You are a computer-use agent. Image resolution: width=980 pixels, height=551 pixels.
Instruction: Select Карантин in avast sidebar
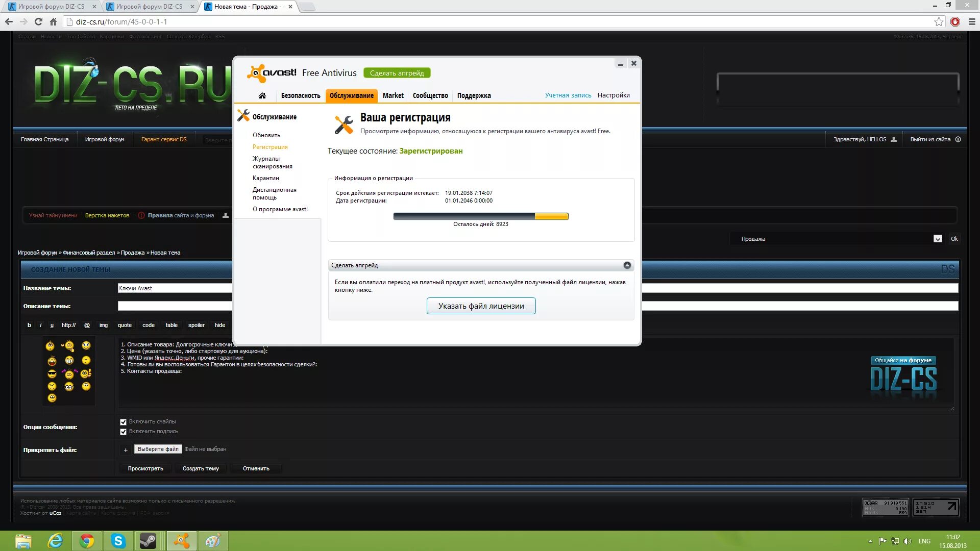(266, 178)
